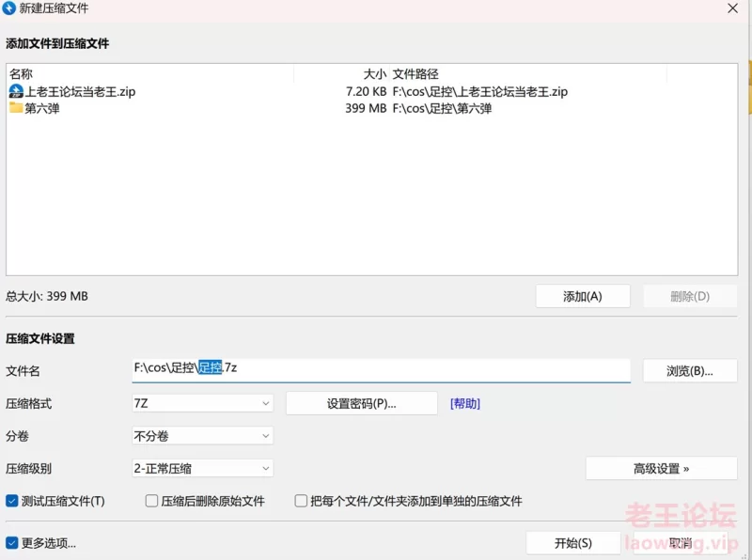The width and height of the screenshot is (752, 560).
Task: Enable separate archive per file option
Action: pos(301,501)
